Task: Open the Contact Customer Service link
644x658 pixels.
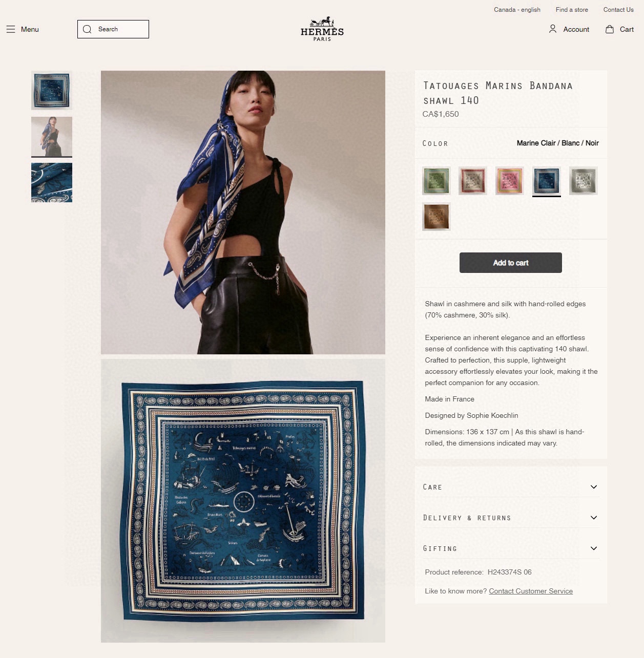Action: tap(531, 591)
